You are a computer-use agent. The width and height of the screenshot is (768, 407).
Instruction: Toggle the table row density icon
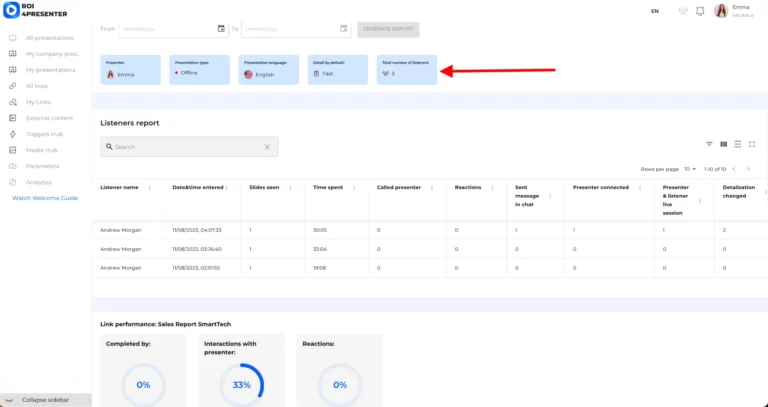(737, 144)
